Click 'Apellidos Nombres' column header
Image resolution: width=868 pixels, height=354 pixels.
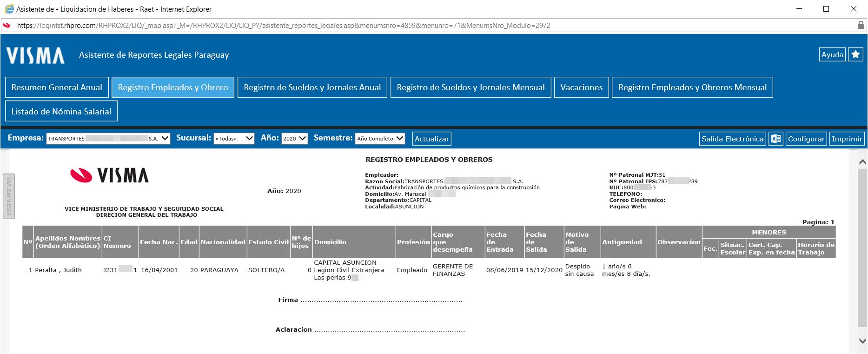(x=68, y=242)
